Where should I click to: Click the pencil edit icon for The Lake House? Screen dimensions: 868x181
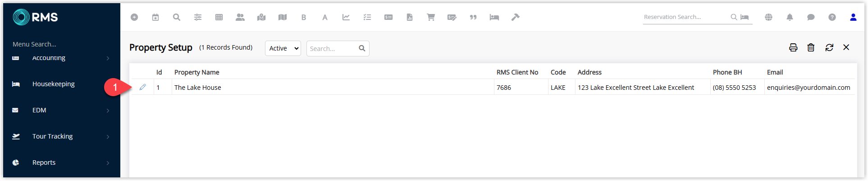(142, 87)
